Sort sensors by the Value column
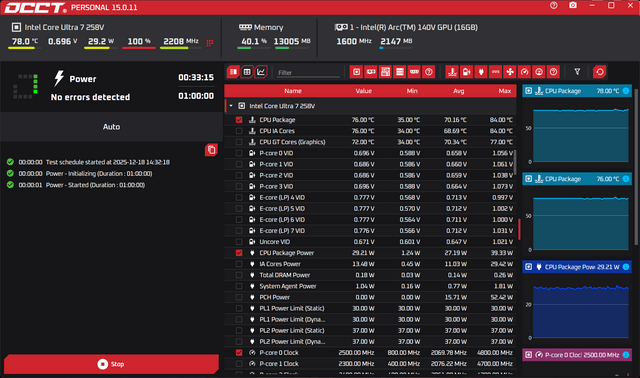Screen dimensions: 640x378 click(x=363, y=91)
